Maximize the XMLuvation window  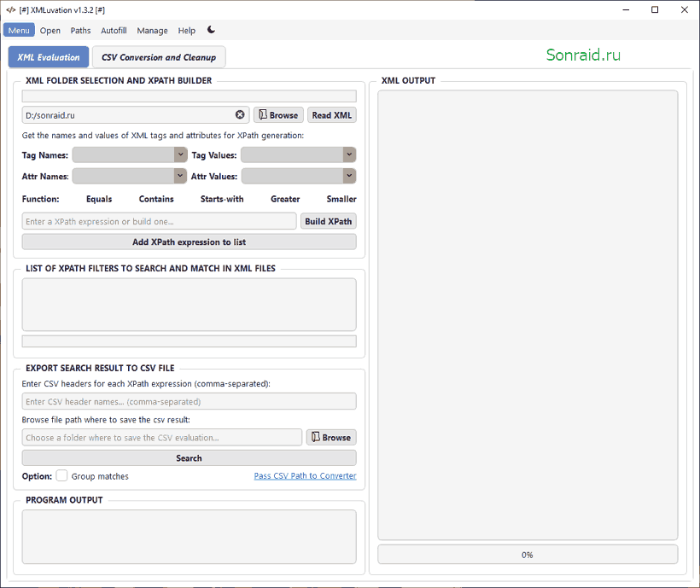pos(655,10)
